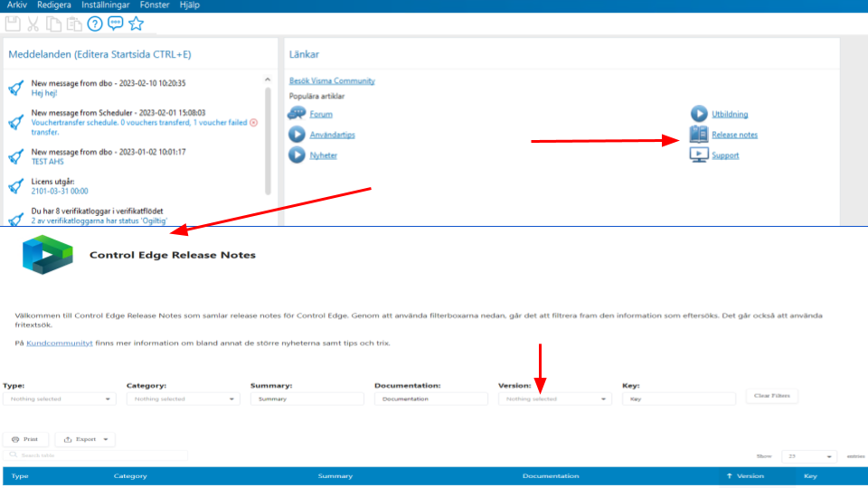Click the Search table input field
The image size is (868, 488).
click(96, 455)
